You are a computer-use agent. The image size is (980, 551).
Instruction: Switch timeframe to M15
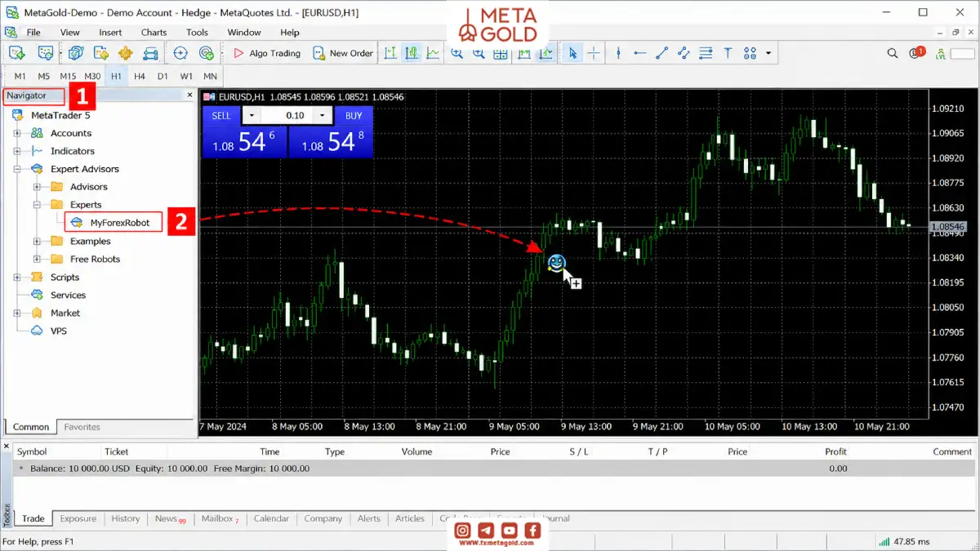click(68, 76)
